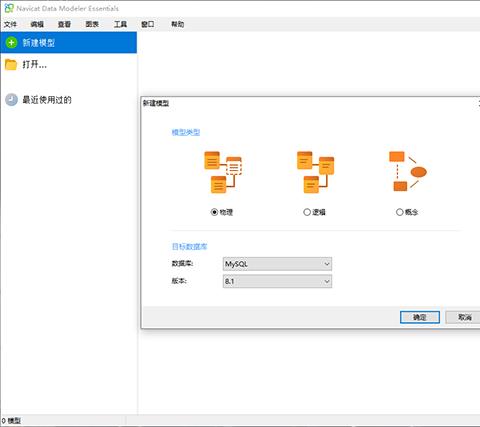Screen dimensions: 480x427
Task: Open the 窗口 menu
Action: point(148,24)
